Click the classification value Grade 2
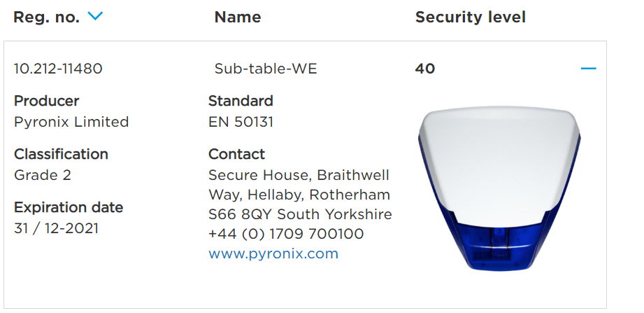 43,175
